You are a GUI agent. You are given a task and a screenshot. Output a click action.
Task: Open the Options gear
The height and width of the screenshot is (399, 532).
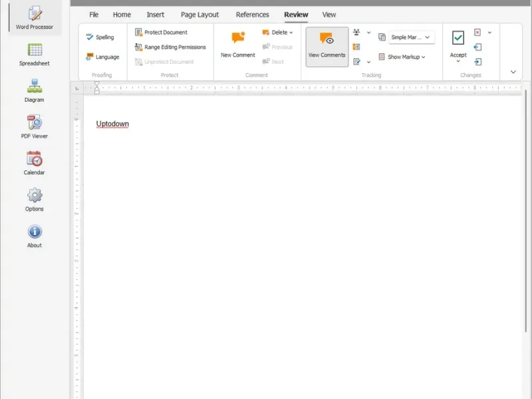coord(35,199)
